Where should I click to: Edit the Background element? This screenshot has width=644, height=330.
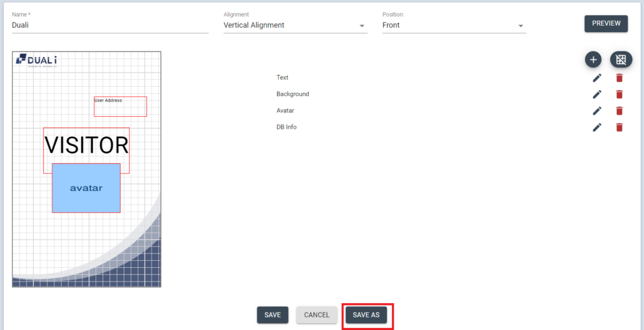597,94
